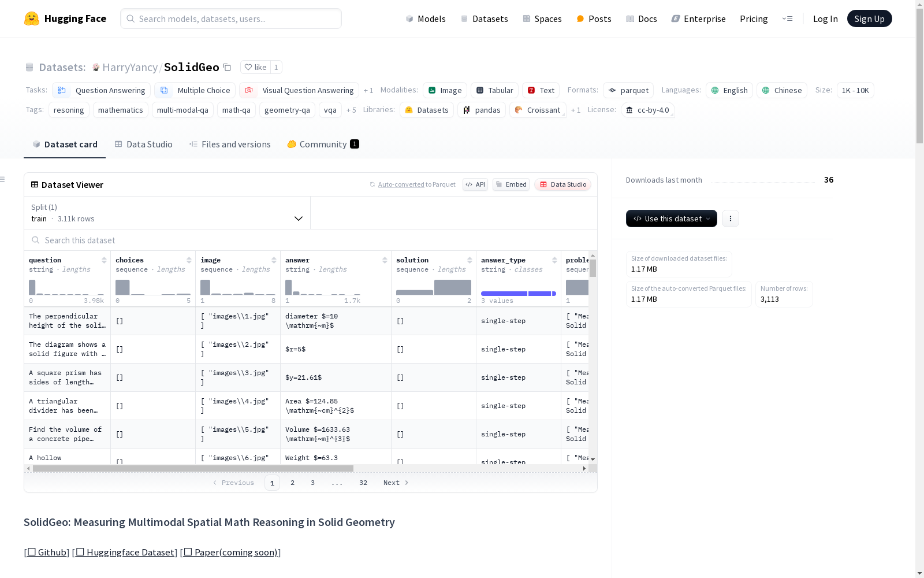Click the Next page button
The width and height of the screenshot is (924, 578).
point(396,483)
